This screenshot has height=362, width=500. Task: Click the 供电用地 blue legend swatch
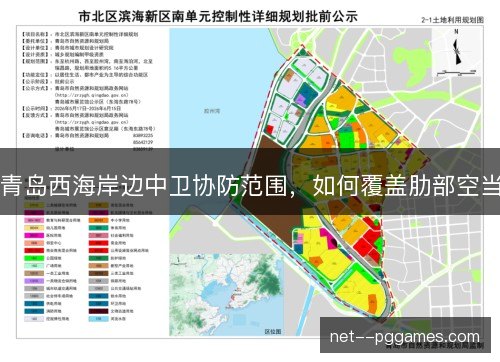[x=34, y=304]
